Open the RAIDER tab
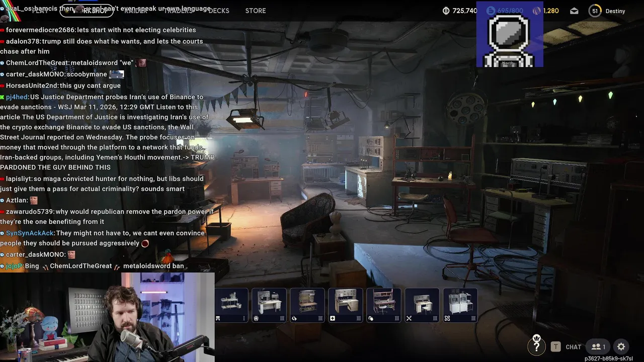 [x=136, y=11]
